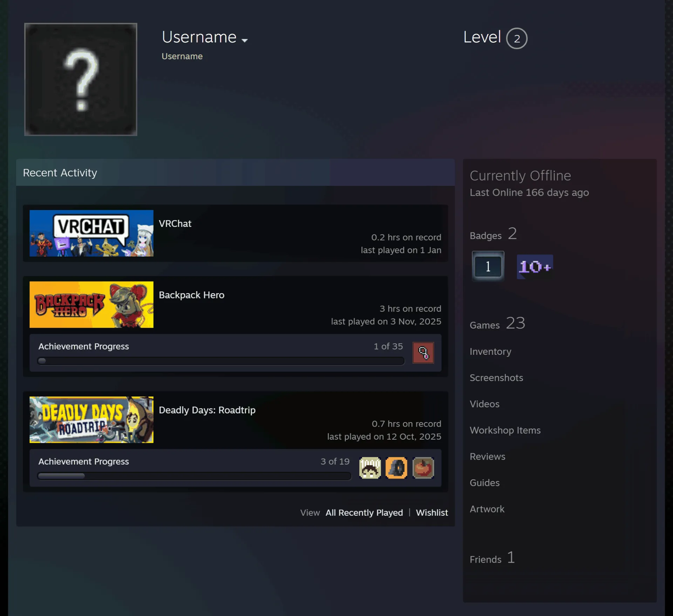
Task: Click the question-mark profile avatar
Action: [81, 79]
